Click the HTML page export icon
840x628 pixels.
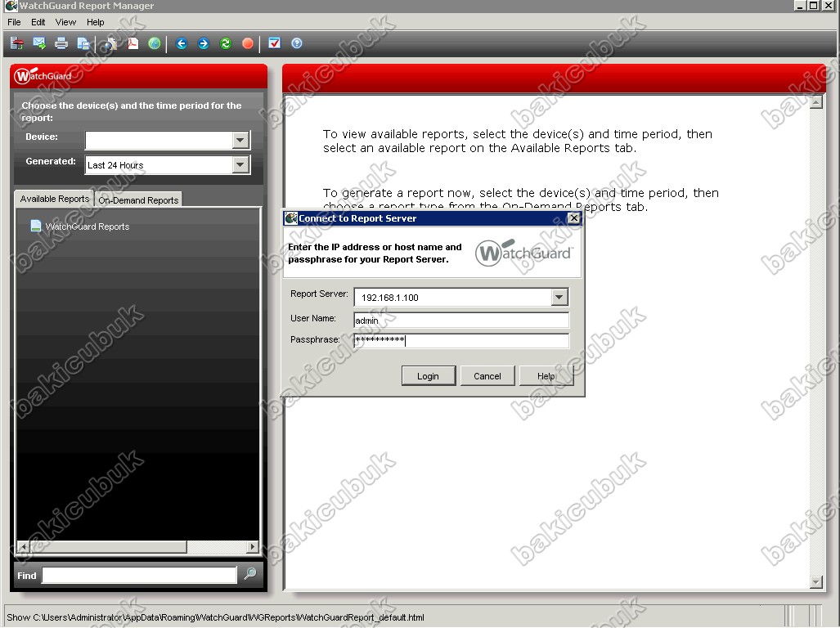[x=111, y=43]
